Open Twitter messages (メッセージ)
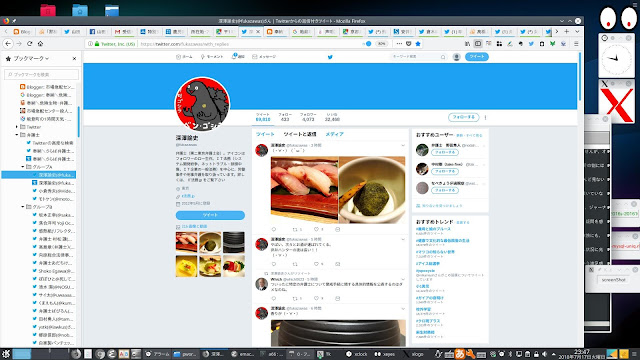Viewport: 640px width, 360px height. pos(264,57)
